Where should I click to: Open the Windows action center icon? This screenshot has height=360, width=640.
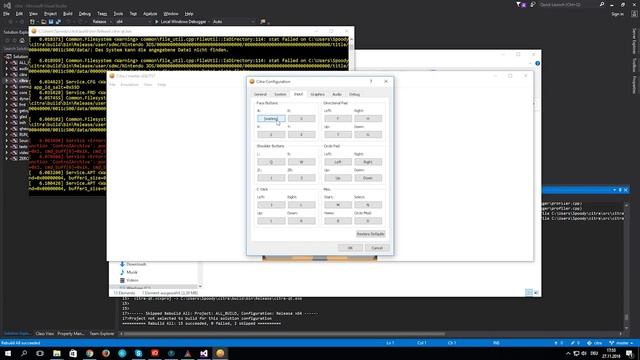click(630, 353)
